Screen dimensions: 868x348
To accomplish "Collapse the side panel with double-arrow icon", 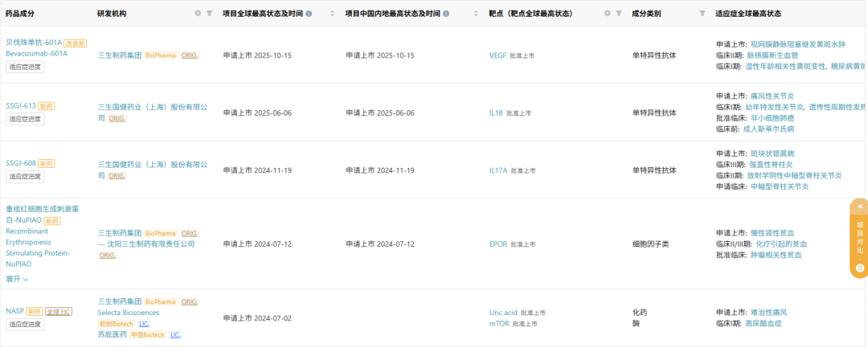I will click(860, 207).
